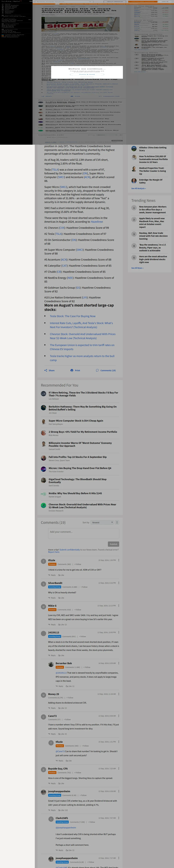174x868 pixels.
Task: Follow SilverBandit
Action: (x=84, y=587)
